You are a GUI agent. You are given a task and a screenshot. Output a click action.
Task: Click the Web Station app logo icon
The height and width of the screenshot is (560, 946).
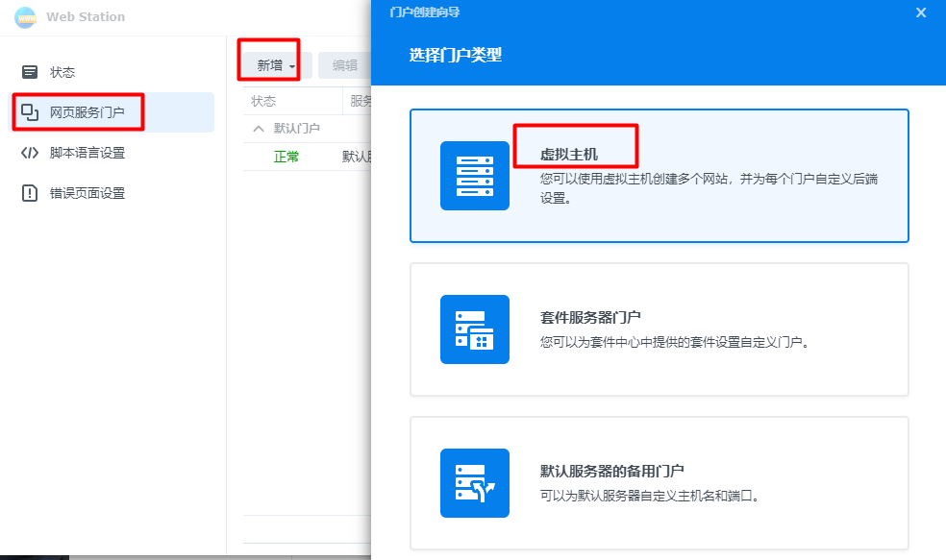pos(25,17)
